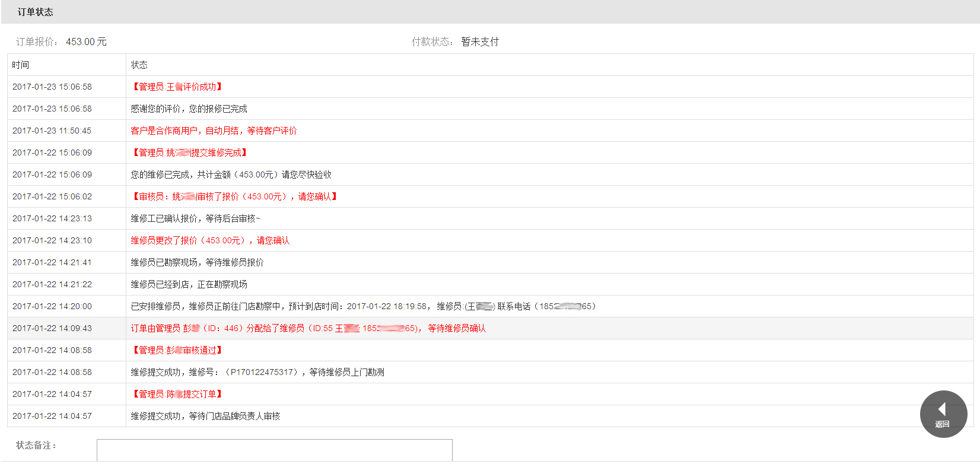Viewport: 980px width, 464px height.
Task: Select timestamp 2017-01-23 15:06:58 of 评价成功 row
Action: coord(52,87)
